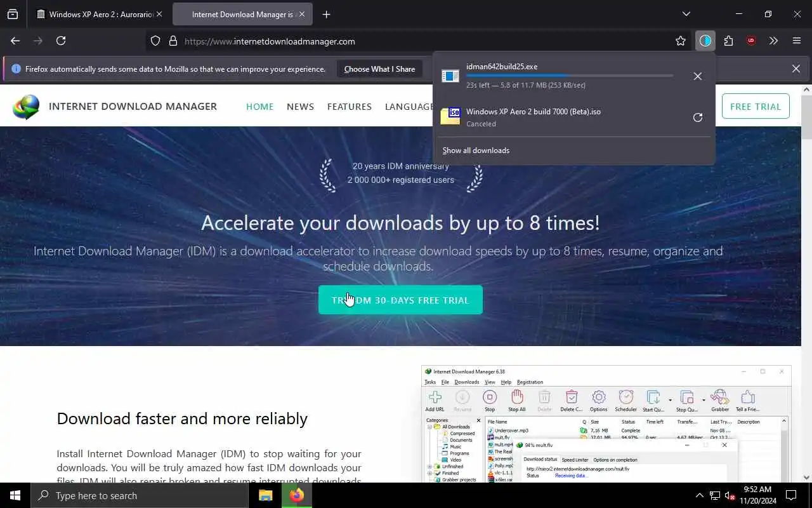Click the FREE TRIAL header button

[756, 107]
